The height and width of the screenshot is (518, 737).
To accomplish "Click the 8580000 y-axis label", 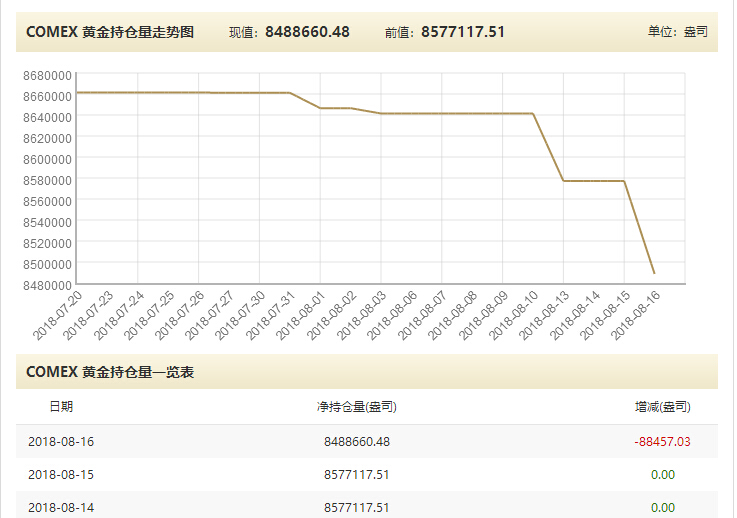I will tap(47, 181).
